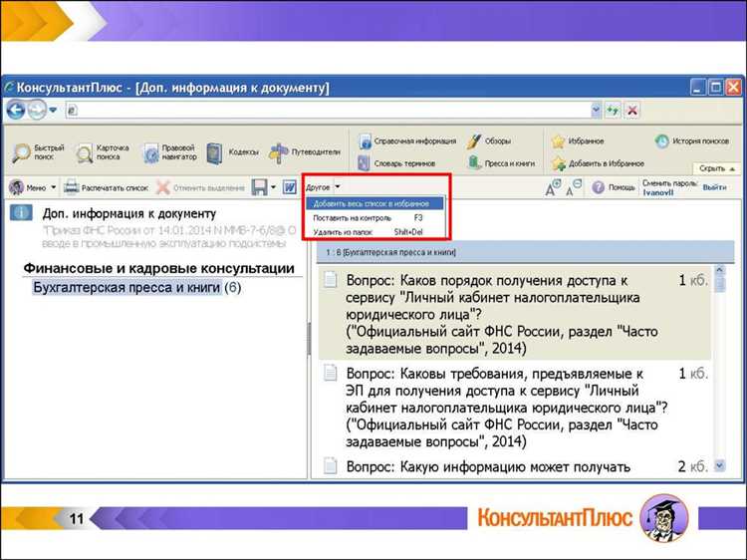Expand the address bar dropdown

click(x=596, y=110)
